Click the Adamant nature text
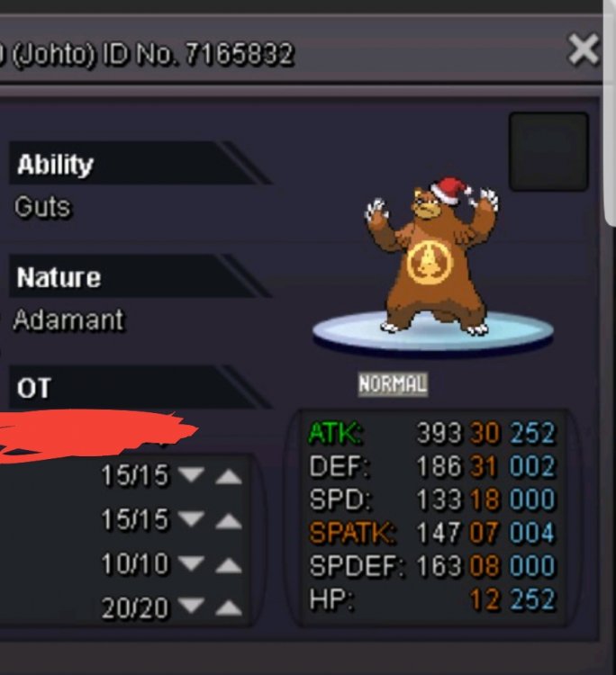 (x=69, y=319)
